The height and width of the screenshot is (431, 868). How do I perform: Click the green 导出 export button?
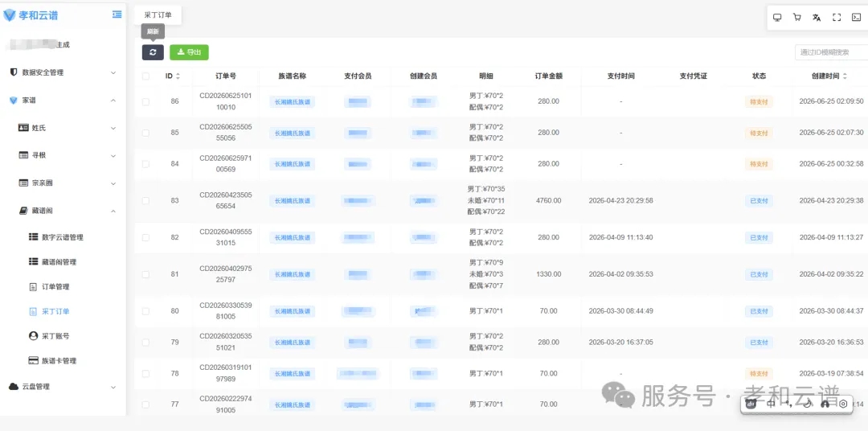pos(189,52)
